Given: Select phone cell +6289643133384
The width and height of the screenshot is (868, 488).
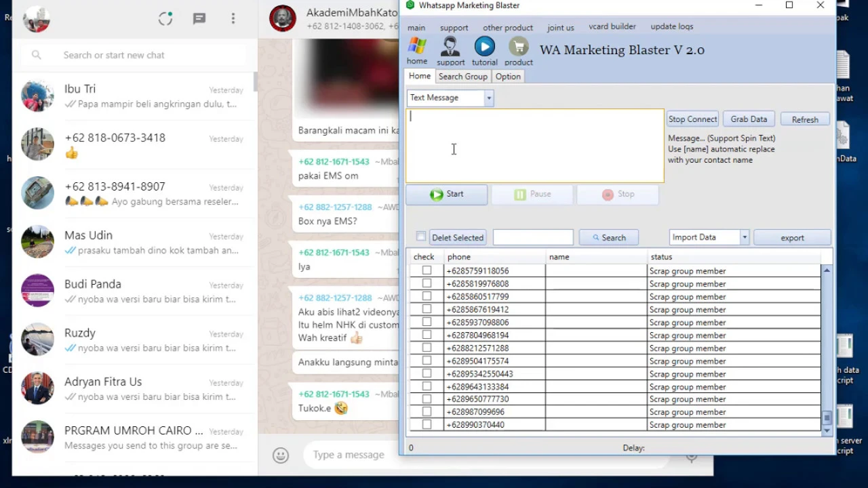Looking at the screenshot, I should click(x=495, y=386).
